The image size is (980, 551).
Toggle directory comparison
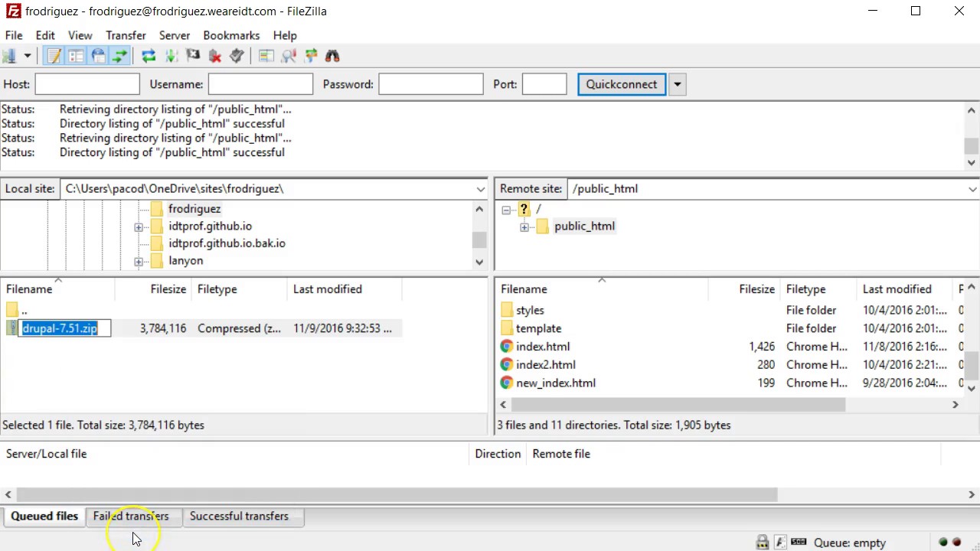(x=289, y=56)
